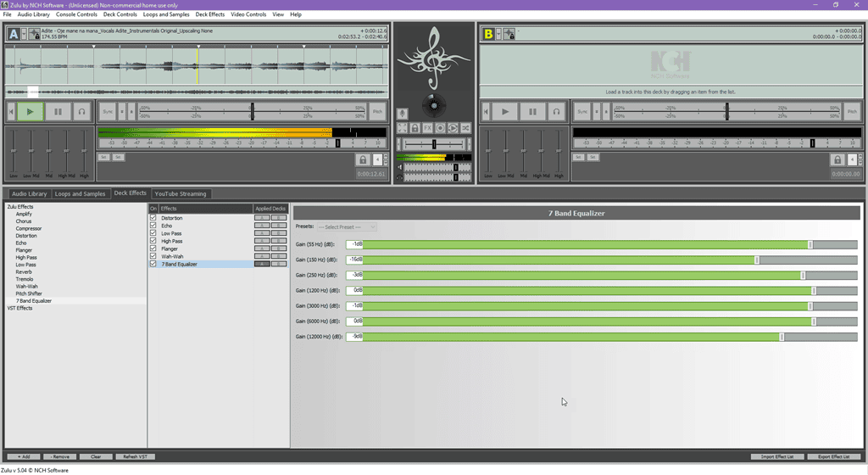Screen dimensions: 868x475
Task: Uncheck the Flanger effect checkbox
Action: click(153, 249)
